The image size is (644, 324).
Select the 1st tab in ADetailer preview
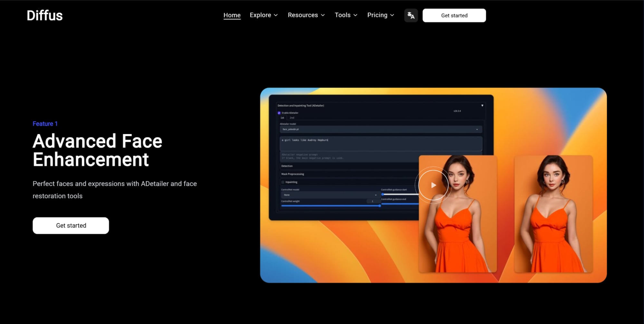pyautogui.click(x=282, y=118)
